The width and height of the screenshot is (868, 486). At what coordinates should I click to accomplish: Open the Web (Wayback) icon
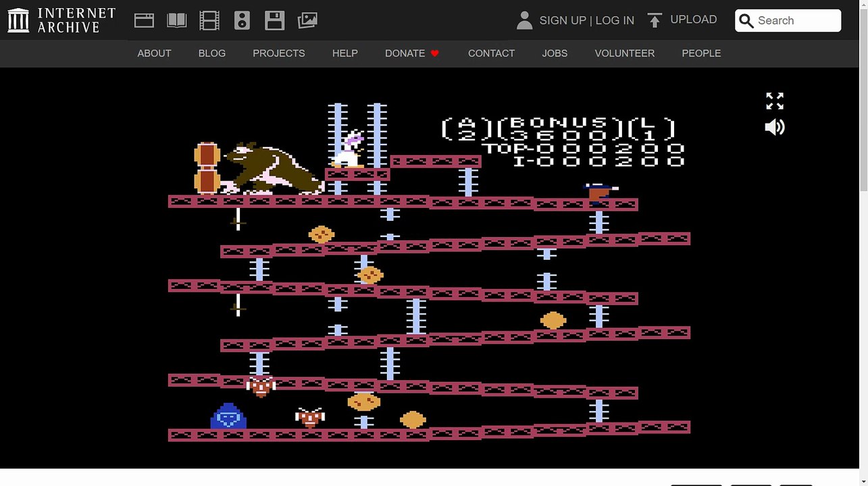(x=145, y=20)
